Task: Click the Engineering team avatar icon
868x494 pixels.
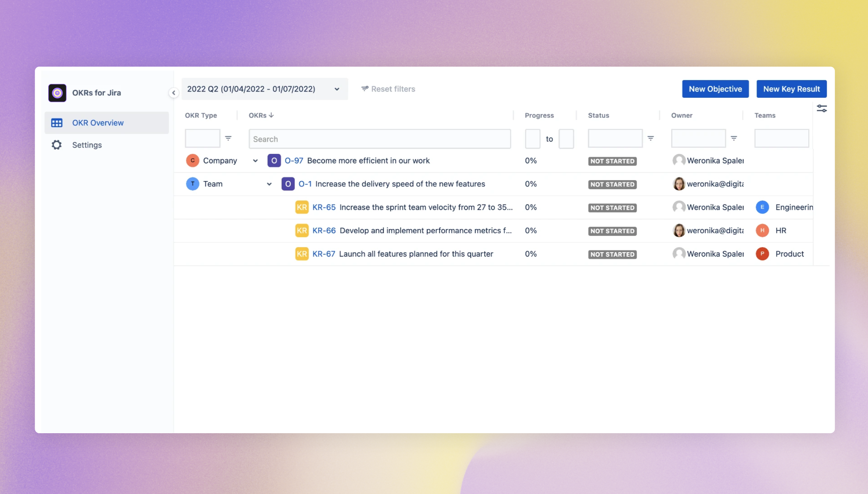Action: tap(762, 207)
